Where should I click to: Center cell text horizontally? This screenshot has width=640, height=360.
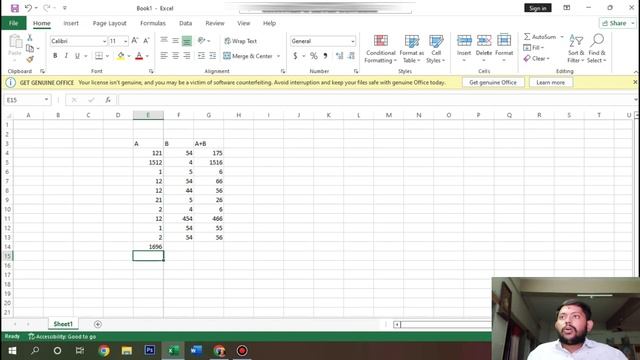pyautogui.click(x=176, y=56)
